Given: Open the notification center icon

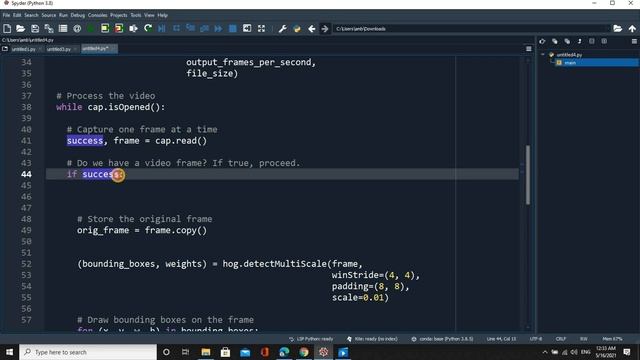Looking at the screenshot, I should pyautogui.click(x=627, y=352).
